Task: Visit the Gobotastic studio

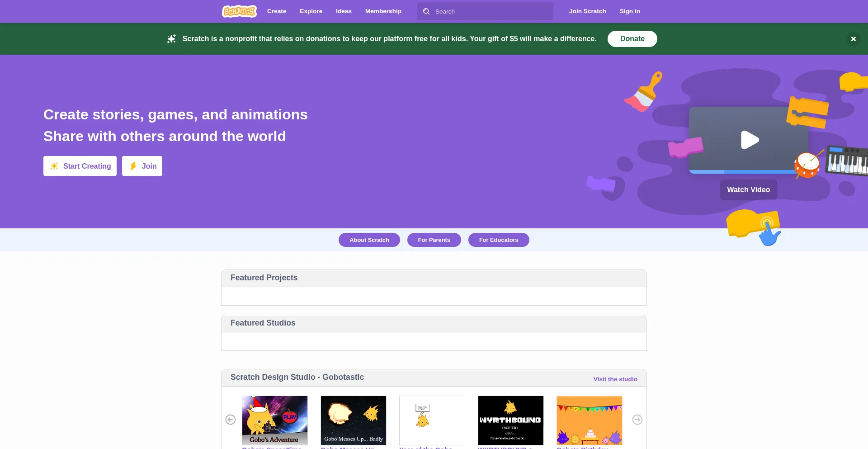Action: [x=615, y=379]
